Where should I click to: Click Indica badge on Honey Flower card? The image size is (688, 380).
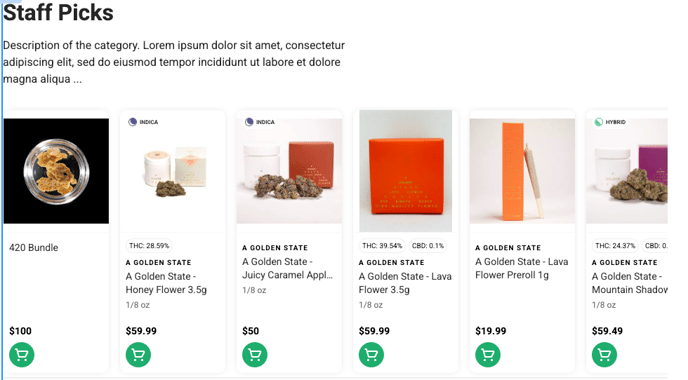143,122
